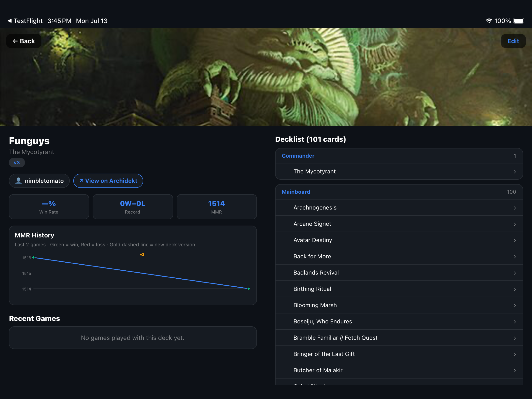Open Back for More card chevron
This screenshot has height=399, width=532.
point(515,257)
